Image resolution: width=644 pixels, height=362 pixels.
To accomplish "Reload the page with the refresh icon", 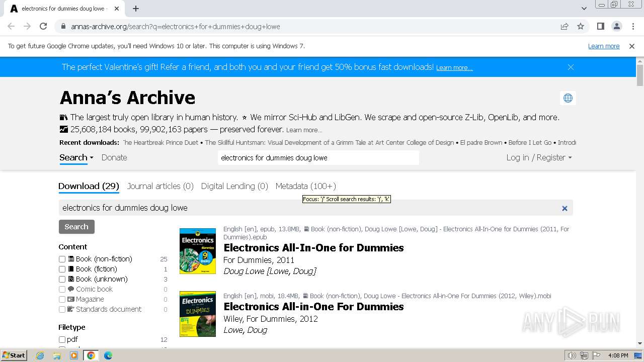I will [43, 26].
